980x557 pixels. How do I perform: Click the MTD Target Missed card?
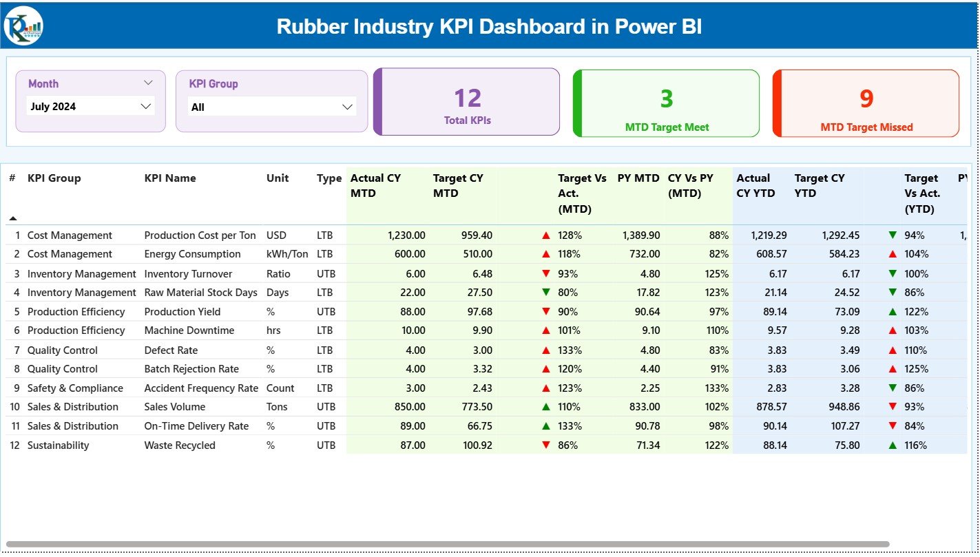coord(866,103)
